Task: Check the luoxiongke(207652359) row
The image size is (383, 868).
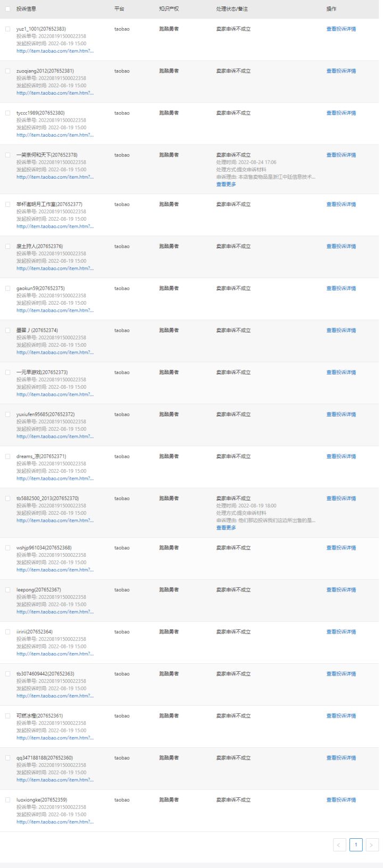Action: coord(7,800)
